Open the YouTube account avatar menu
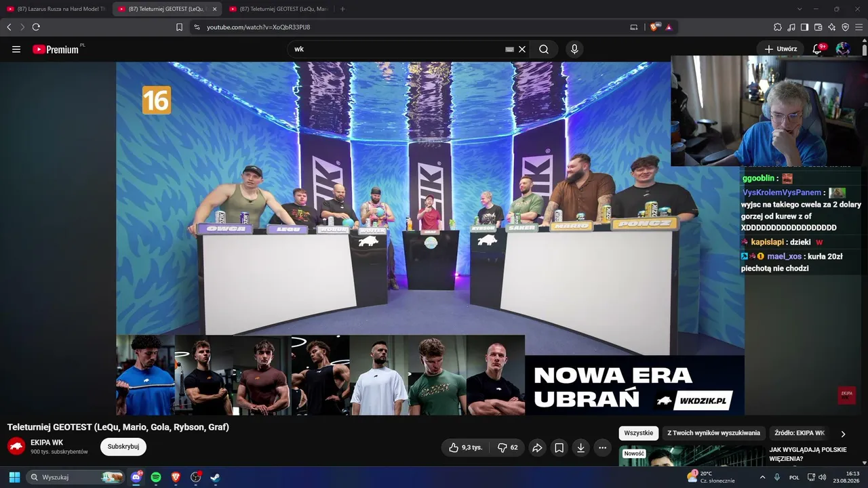The height and width of the screenshot is (488, 868). [x=843, y=49]
